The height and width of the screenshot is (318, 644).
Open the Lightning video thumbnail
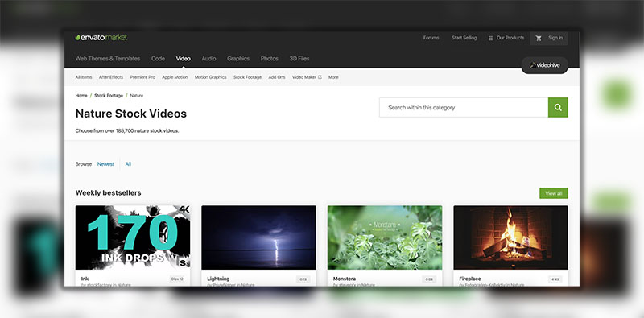point(258,237)
